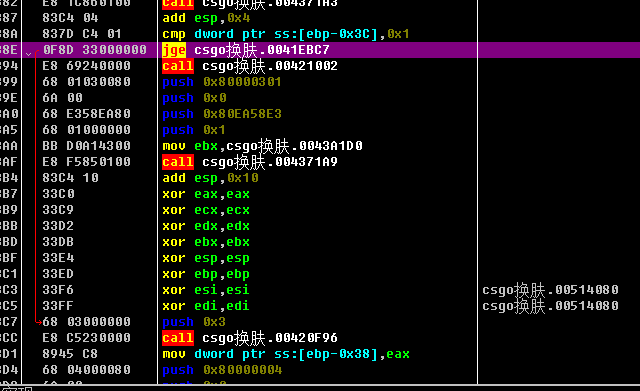640x391 pixels.
Task: Click push 0x80000004 instruction
Action: (x=222, y=370)
